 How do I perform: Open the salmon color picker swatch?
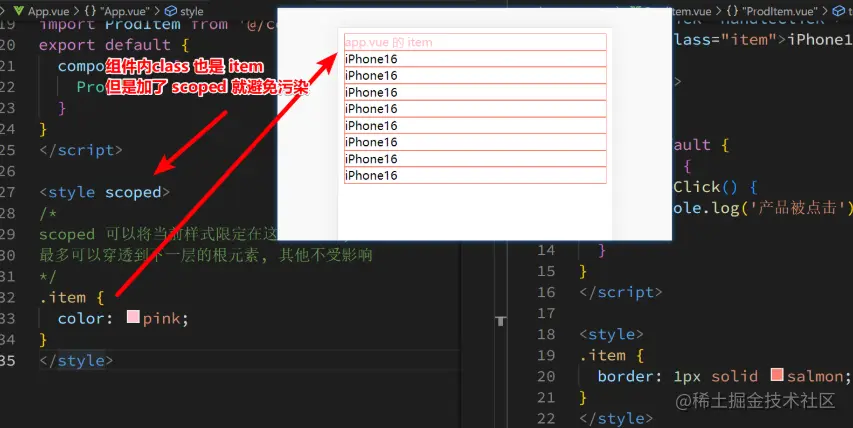[777, 374]
